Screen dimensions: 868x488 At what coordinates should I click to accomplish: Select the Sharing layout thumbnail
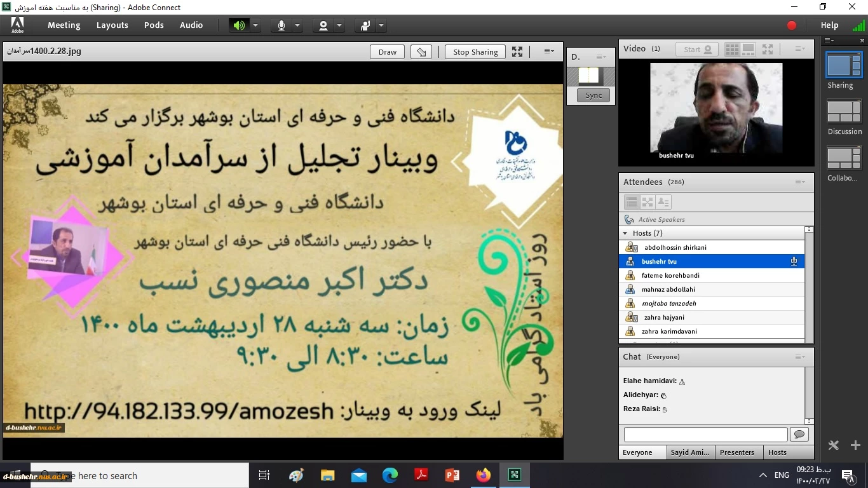(844, 65)
